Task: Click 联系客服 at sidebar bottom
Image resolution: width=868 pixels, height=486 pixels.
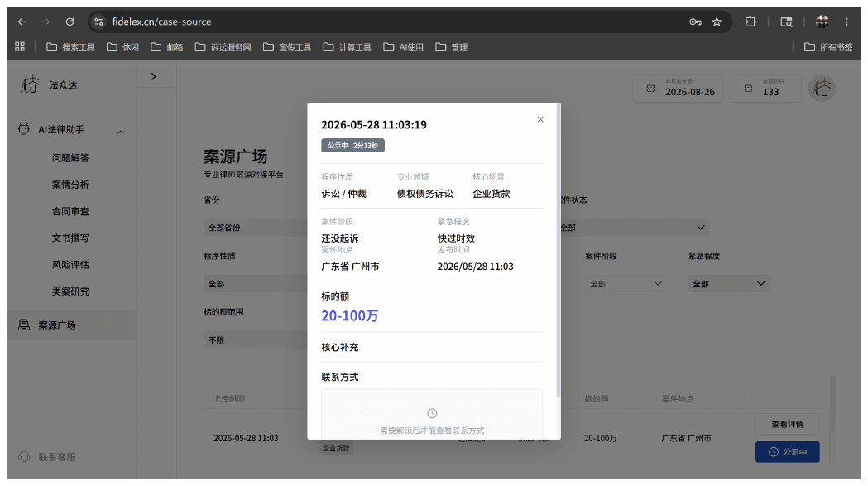Action: [x=57, y=457]
